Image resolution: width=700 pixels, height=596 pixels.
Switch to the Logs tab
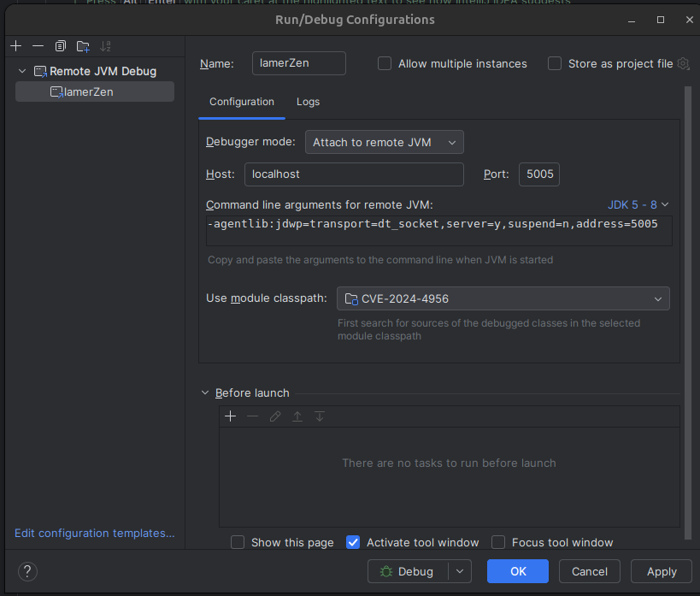(308, 102)
